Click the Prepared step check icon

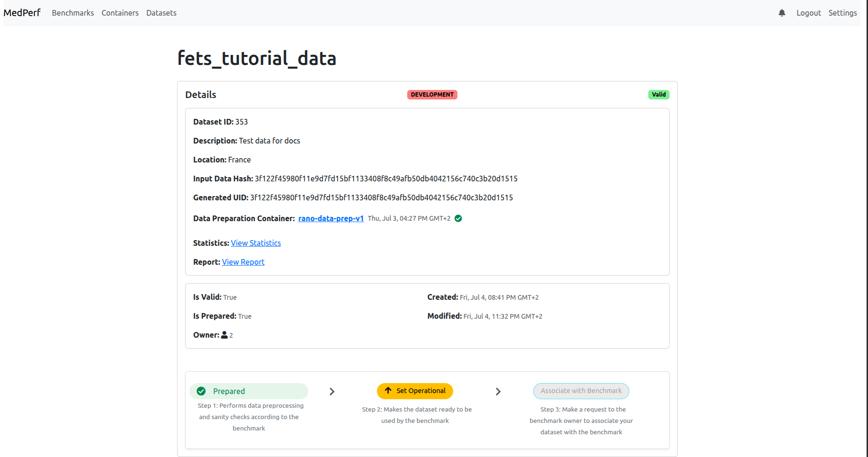pos(201,391)
